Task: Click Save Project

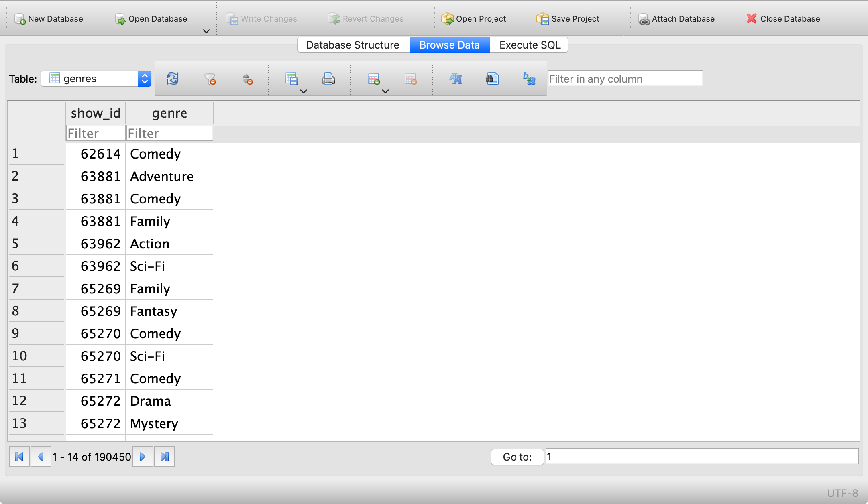Action: [x=567, y=18]
